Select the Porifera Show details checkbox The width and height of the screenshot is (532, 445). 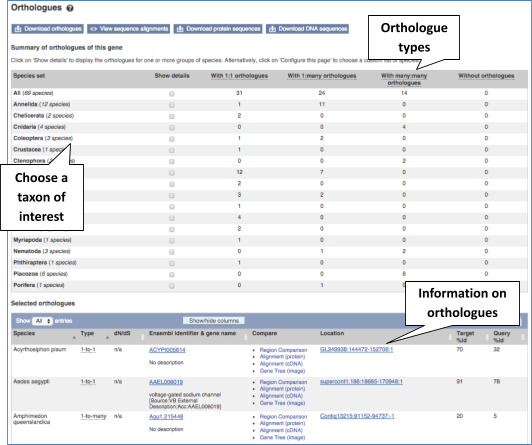tap(172, 286)
